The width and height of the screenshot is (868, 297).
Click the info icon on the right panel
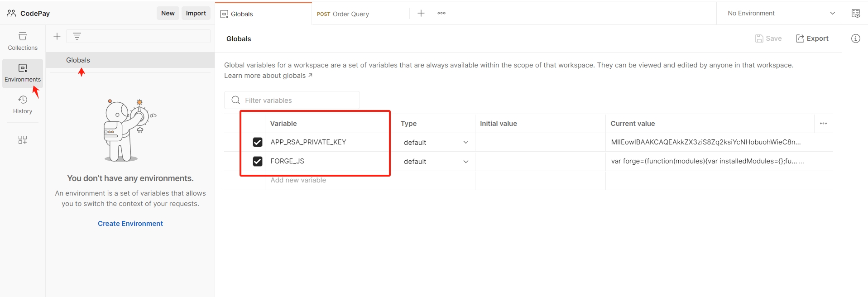coord(856,38)
